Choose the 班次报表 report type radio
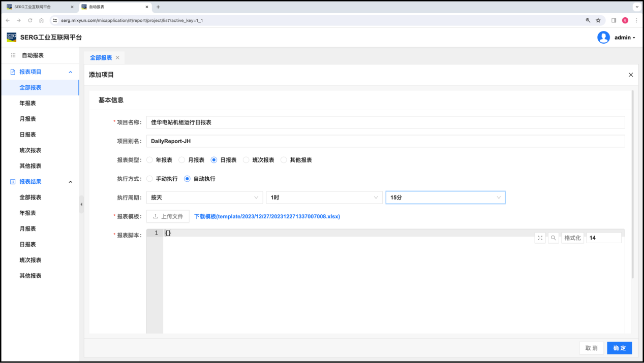Image resolution: width=644 pixels, height=363 pixels. click(246, 160)
